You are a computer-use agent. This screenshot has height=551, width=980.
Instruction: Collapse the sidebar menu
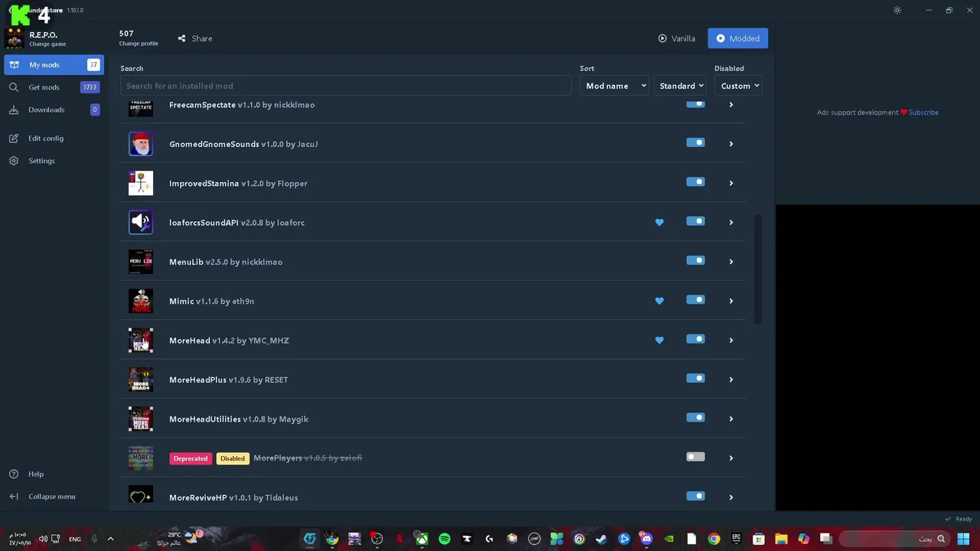click(51, 497)
